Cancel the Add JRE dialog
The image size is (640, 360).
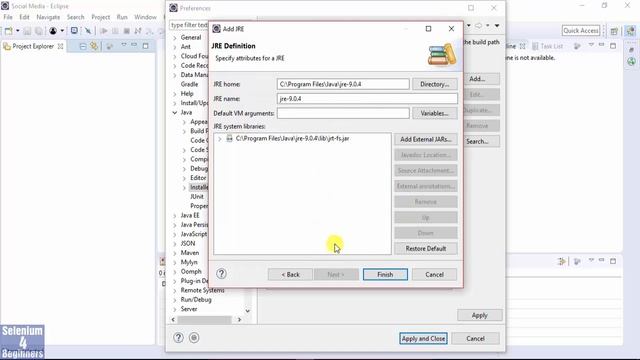coord(434,275)
